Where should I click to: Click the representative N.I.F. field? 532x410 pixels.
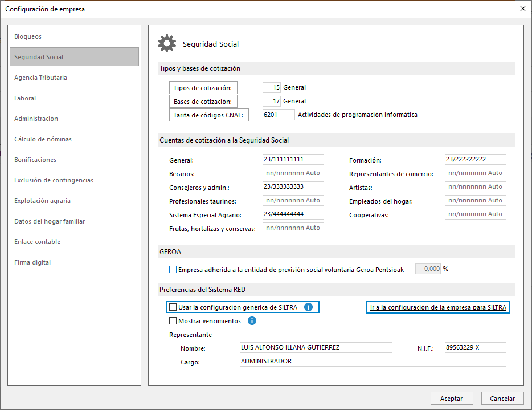[475, 348]
